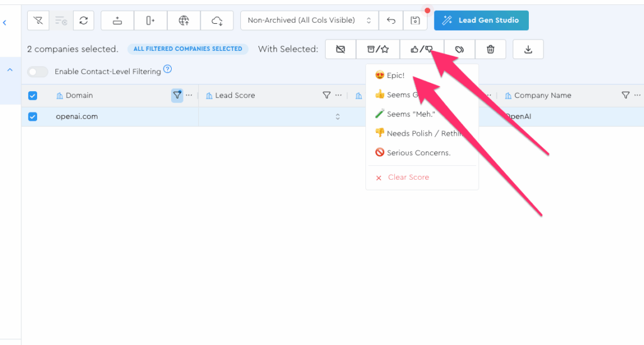The width and height of the screenshot is (644, 345).
Task: Click the clear filters icon
Action: [38, 21]
